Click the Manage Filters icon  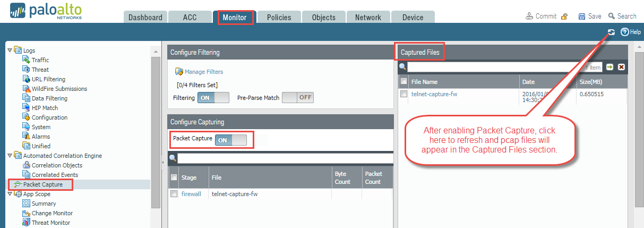click(179, 72)
